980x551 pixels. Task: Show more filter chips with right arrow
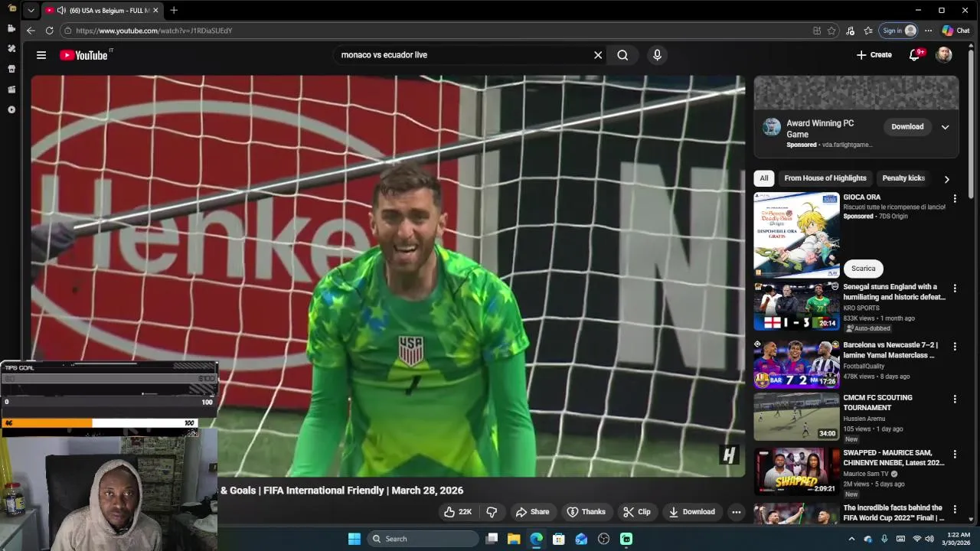[x=946, y=179]
